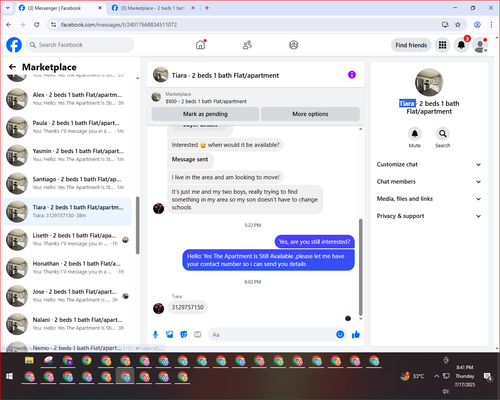Open the emoji picker in message box

(x=340, y=334)
